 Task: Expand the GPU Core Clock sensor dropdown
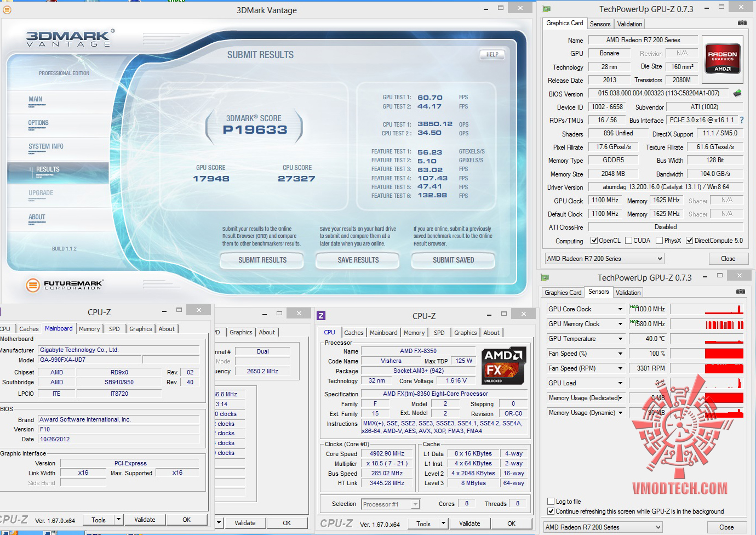pyautogui.click(x=620, y=309)
